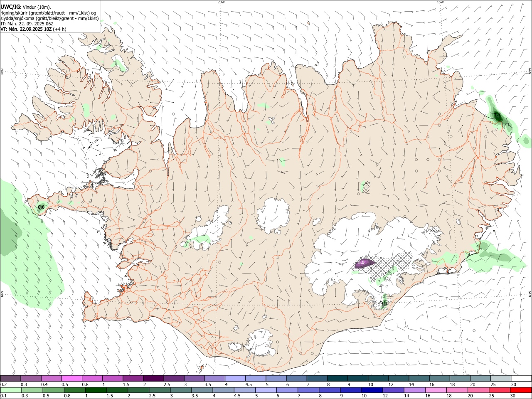
Task: Click the '0.8' label under lower legend row
Action: click(x=67, y=396)
